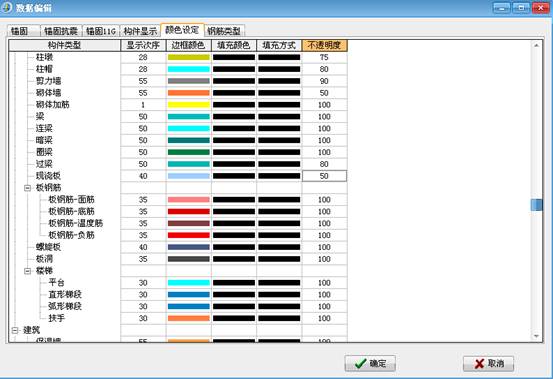Cancel with the 取消 button

(488, 363)
